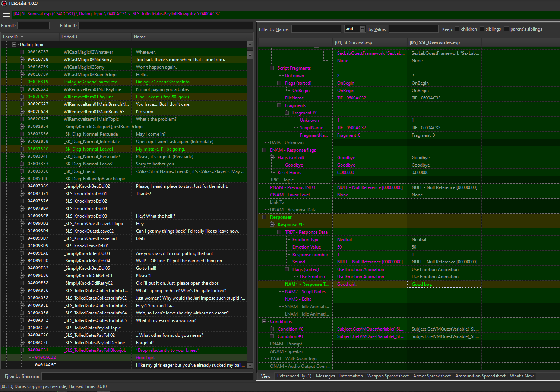Viewport: 560px width, 392px height.
Task: Open the Weapon Spreadsheet tab
Action: pos(388,376)
